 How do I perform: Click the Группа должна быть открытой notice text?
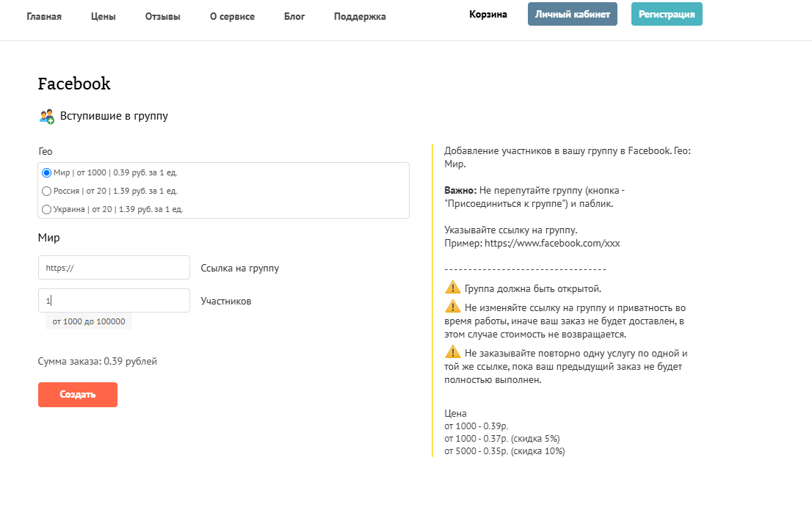pyautogui.click(x=533, y=288)
